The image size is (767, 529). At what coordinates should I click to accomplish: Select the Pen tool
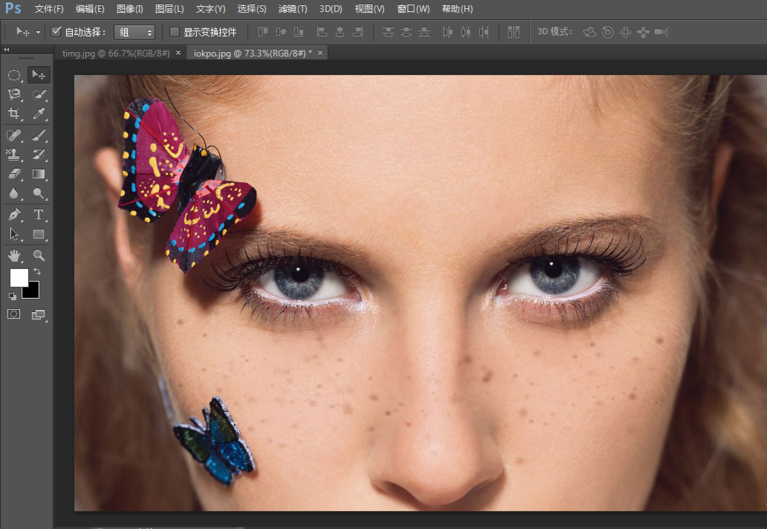pos(15,215)
